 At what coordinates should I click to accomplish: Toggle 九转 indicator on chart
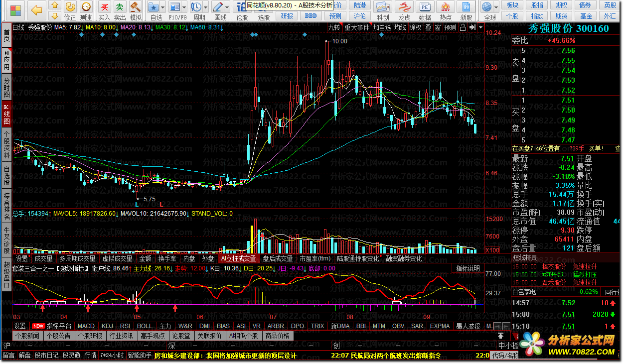[x=334, y=27]
